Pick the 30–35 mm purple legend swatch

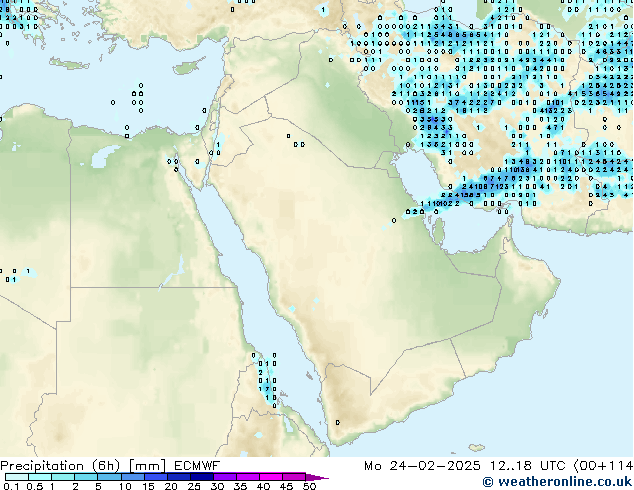tap(225, 477)
